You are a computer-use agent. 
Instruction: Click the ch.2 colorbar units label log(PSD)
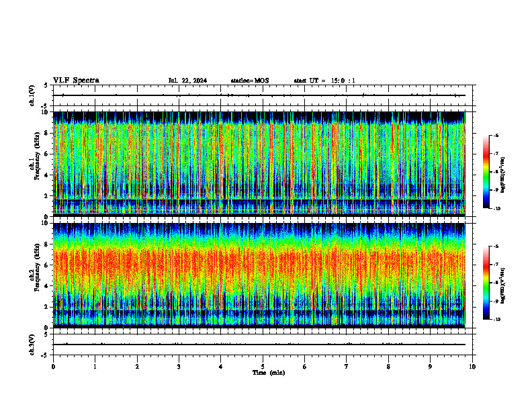(503, 285)
